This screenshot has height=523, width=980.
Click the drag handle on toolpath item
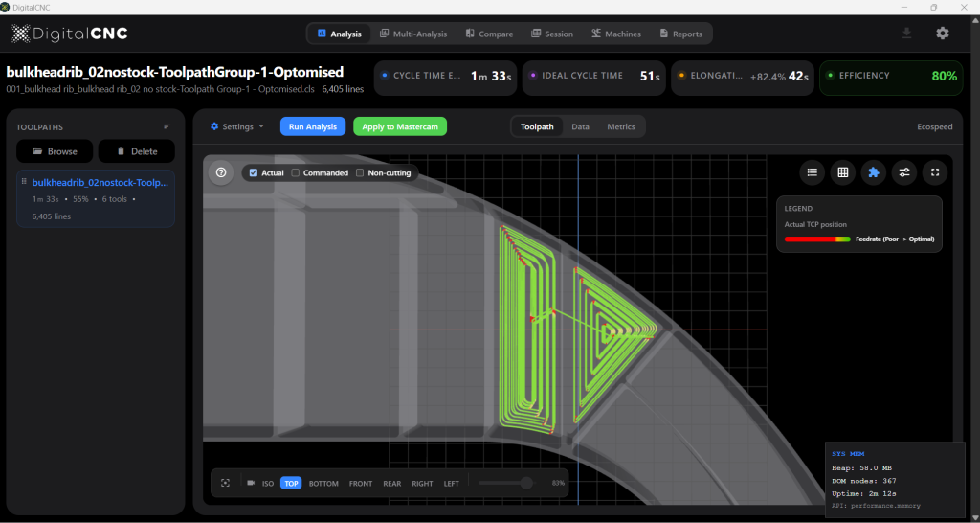pos(24,181)
